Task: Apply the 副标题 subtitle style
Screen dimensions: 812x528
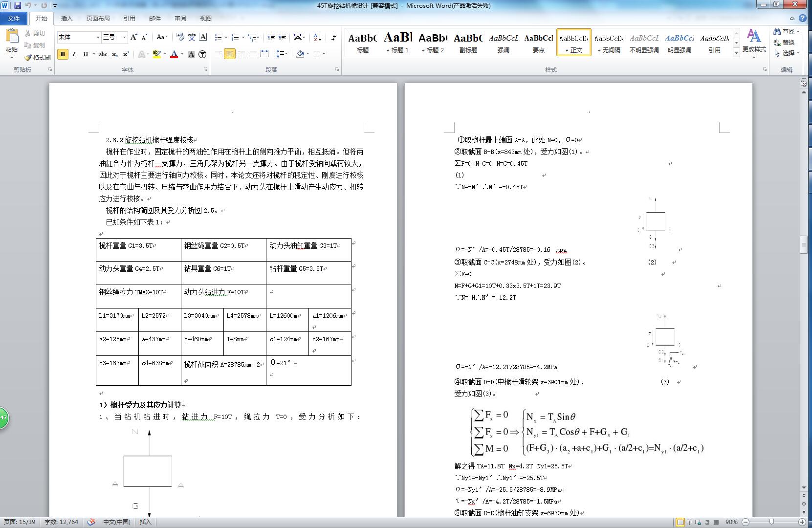Action: pyautogui.click(x=468, y=43)
